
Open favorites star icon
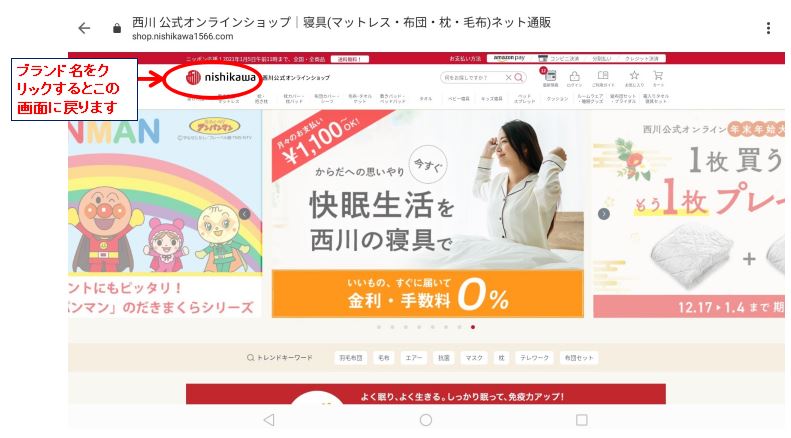(x=634, y=78)
